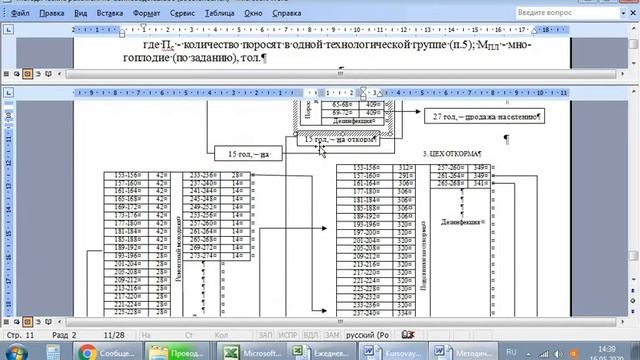The height and width of the screenshot is (360, 640).
Task: Switch lower pane to Reading layout view
Action: click(x=49, y=322)
